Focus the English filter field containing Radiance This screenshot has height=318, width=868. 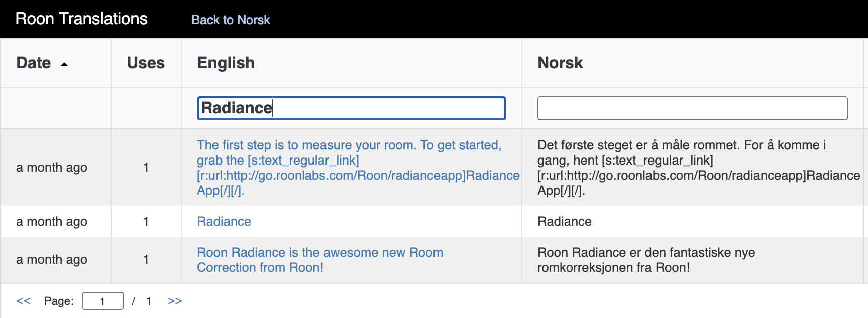(351, 108)
